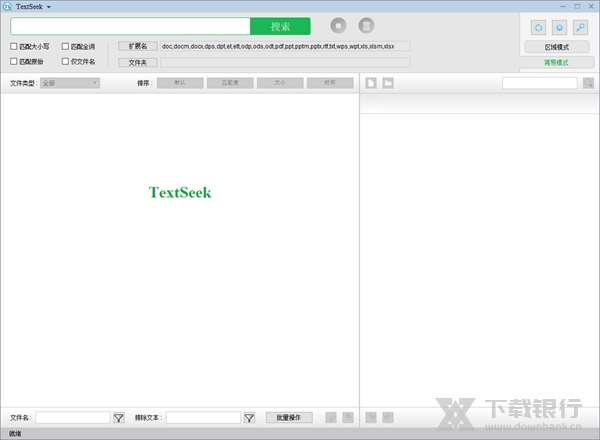
Task: Enable the 匹配全词 checkbox
Action: pos(65,46)
